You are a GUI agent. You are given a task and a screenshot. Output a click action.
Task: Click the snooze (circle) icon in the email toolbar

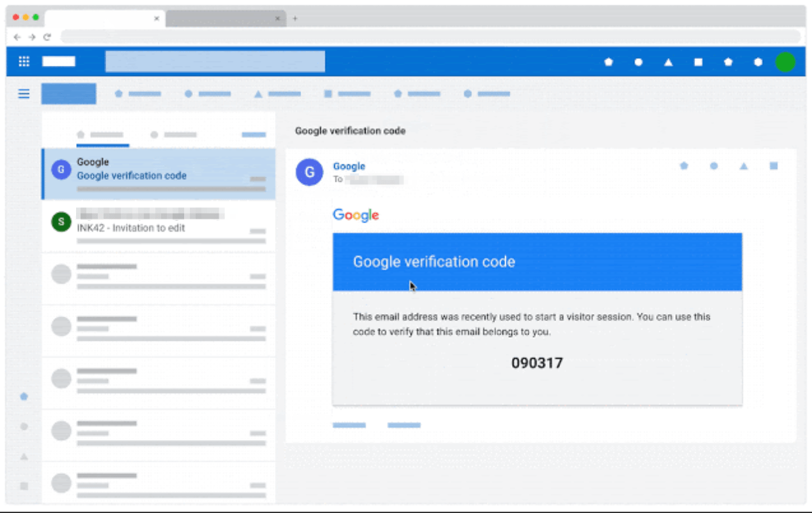(714, 166)
